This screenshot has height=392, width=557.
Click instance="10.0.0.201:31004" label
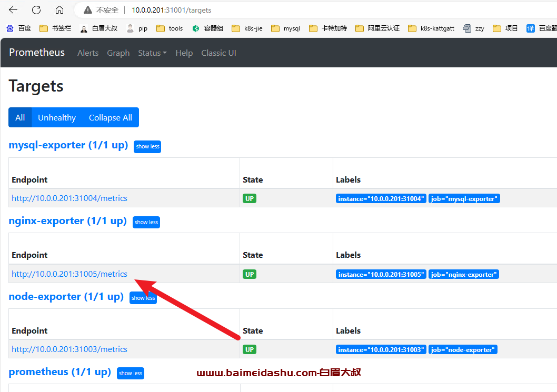(381, 198)
